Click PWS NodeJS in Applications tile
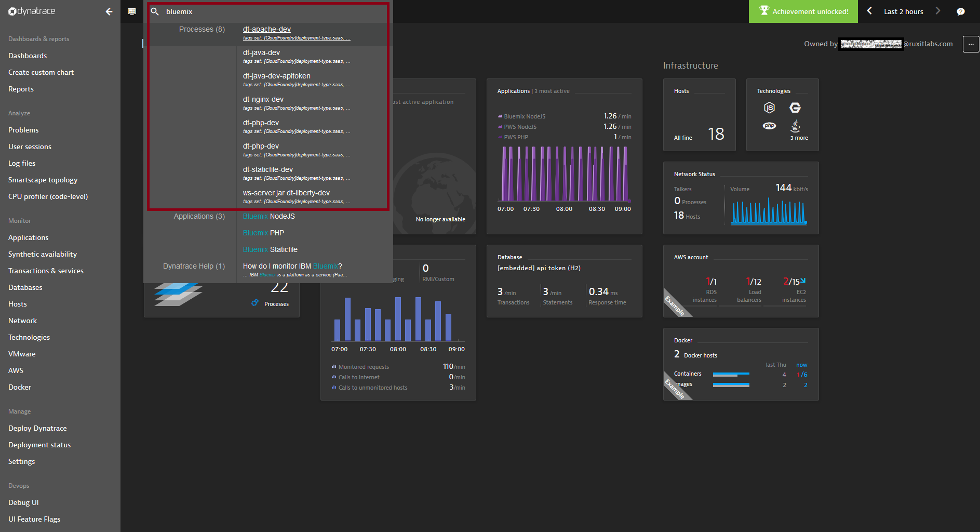 tap(520, 127)
